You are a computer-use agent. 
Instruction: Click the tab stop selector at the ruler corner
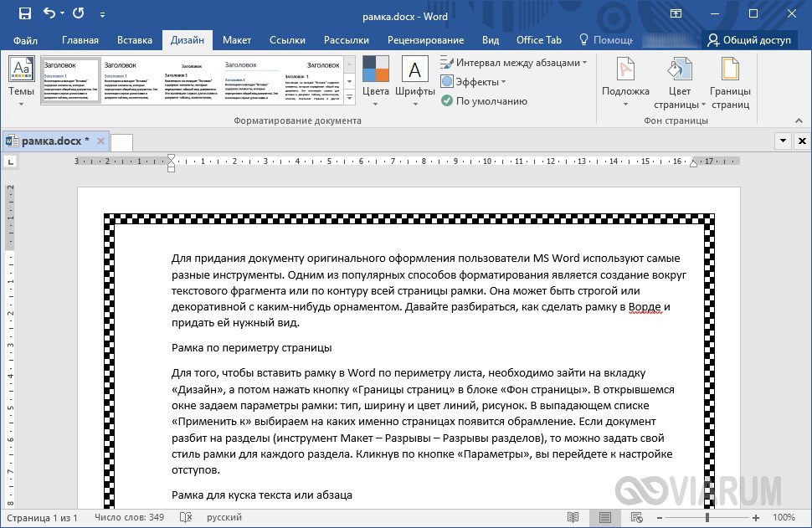click(x=10, y=162)
